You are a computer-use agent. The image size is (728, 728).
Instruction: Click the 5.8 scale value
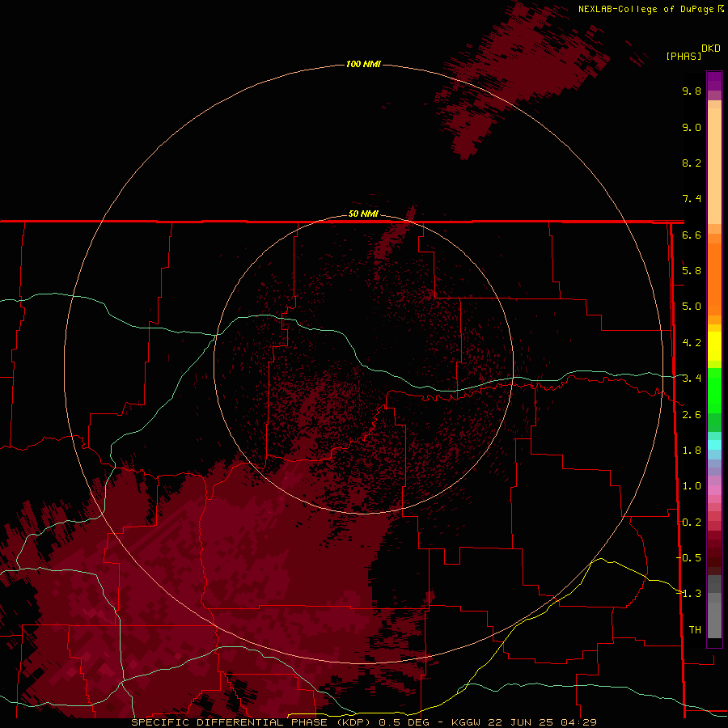pos(692,271)
